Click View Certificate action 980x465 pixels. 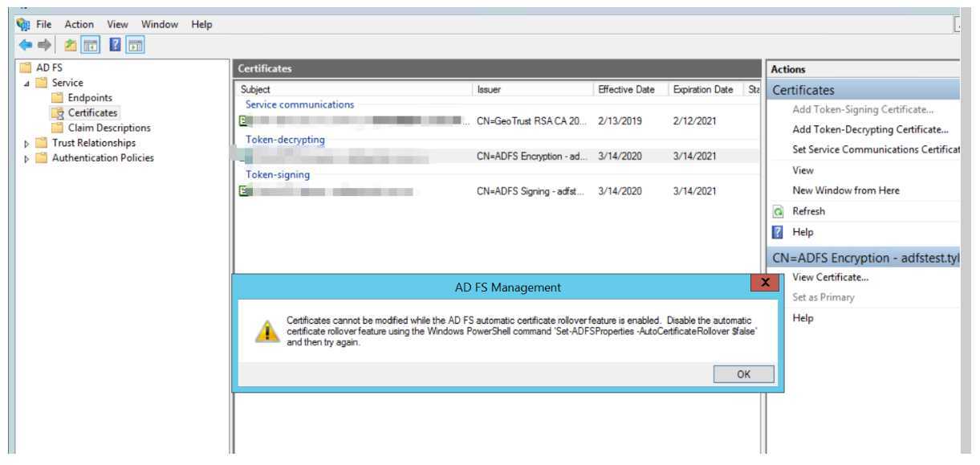pos(830,277)
